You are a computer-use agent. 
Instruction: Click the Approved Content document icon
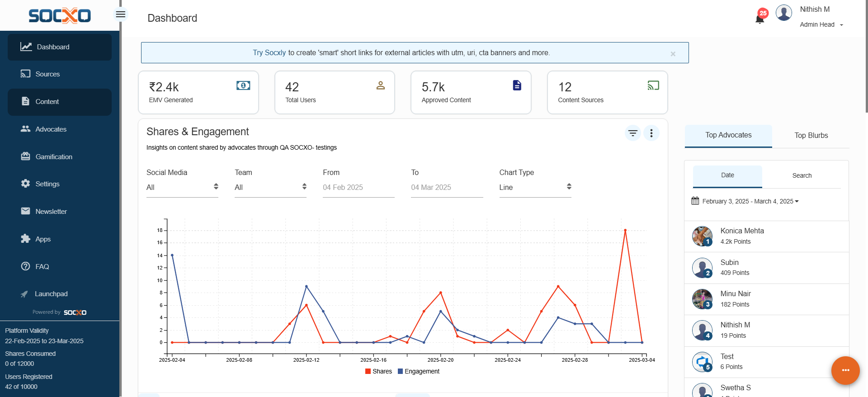517,85
